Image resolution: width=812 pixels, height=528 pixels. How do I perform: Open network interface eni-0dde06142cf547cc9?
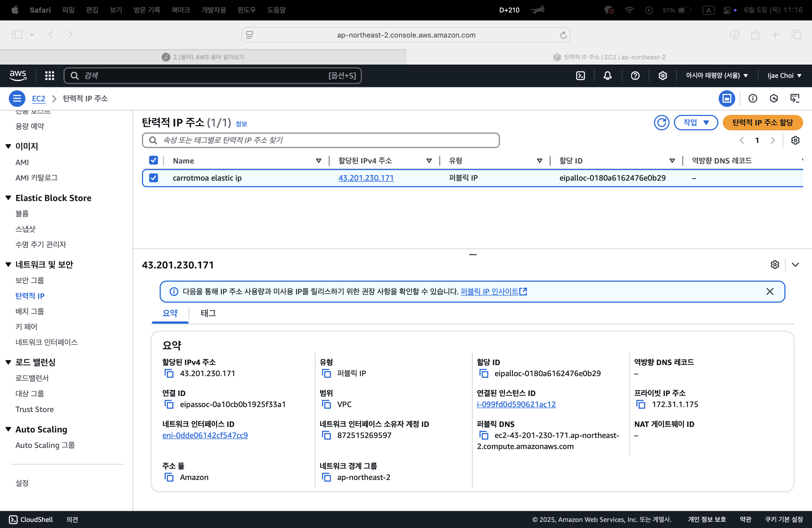(205, 435)
